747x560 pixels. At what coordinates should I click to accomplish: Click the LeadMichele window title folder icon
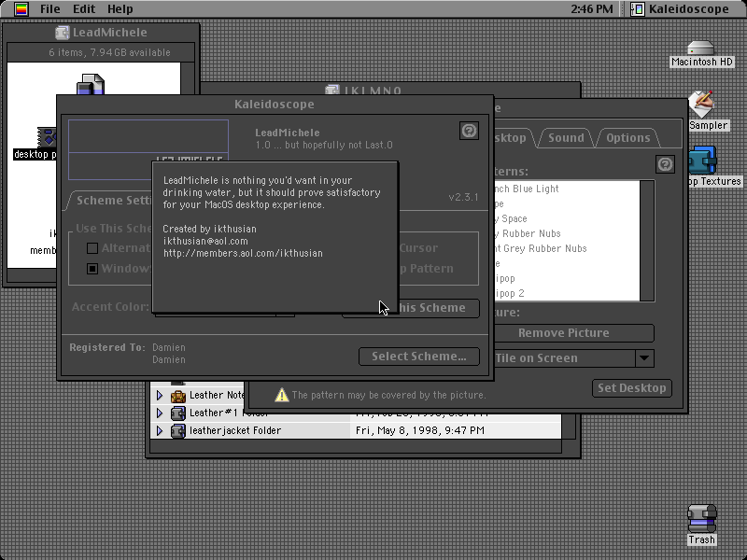[x=62, y=33]
